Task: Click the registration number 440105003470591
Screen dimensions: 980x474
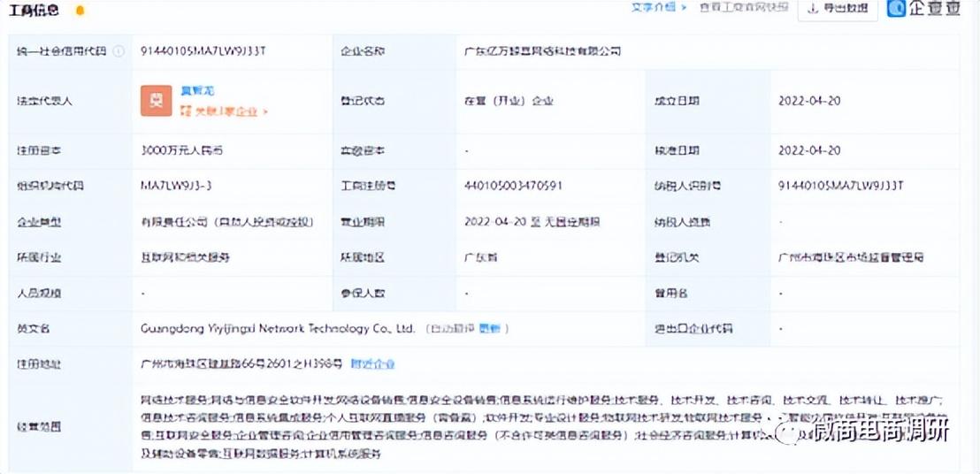Action: [x=514, y=186]
